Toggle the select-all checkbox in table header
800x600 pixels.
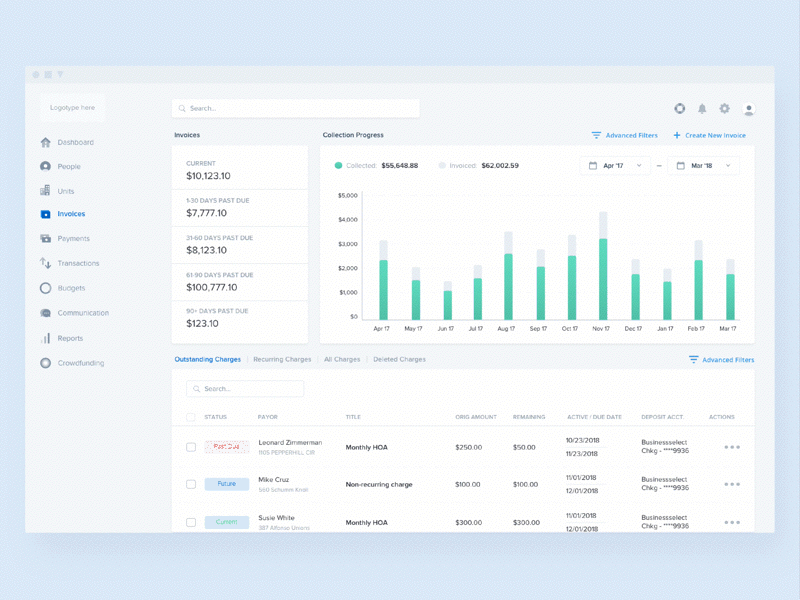[191, 417]
